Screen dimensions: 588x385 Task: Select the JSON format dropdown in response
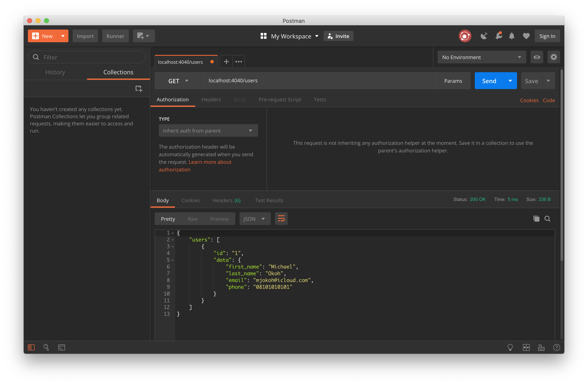point(254,219)
